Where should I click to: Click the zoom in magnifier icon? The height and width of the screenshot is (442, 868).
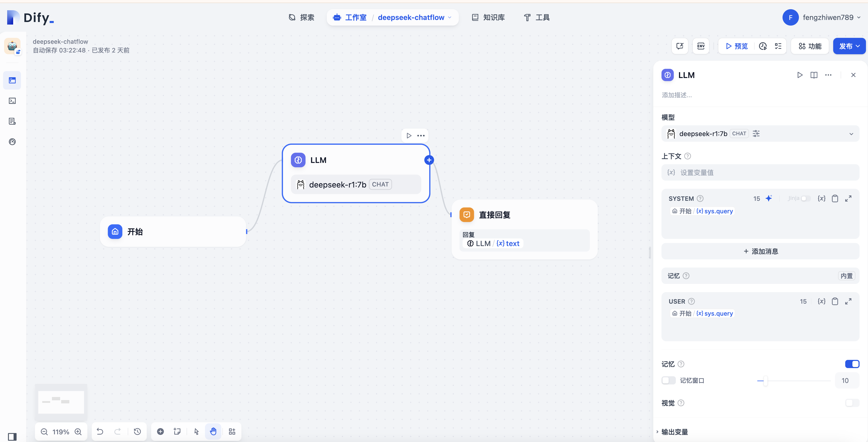click(x=78, y=432)
